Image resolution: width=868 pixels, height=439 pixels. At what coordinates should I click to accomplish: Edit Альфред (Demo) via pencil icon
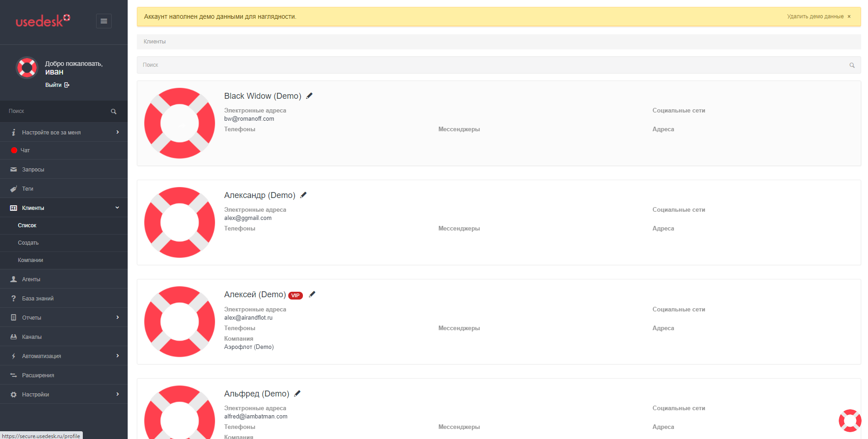tap(297, 394)
